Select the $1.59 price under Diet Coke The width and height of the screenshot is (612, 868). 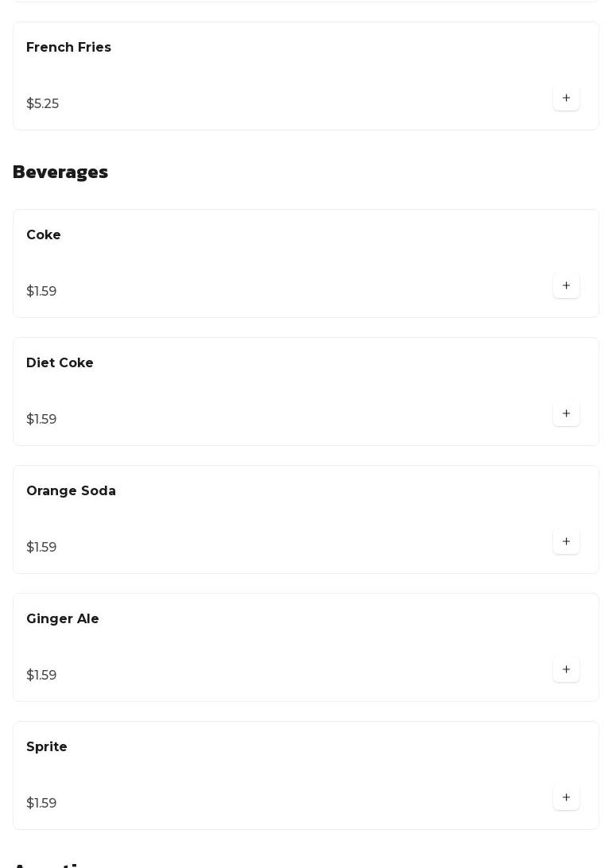pos(41,420)
